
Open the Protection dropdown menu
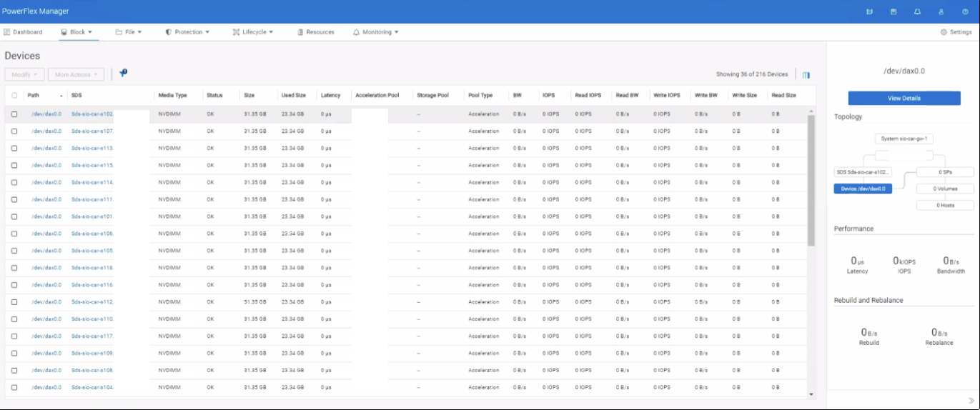coord(187,32)
